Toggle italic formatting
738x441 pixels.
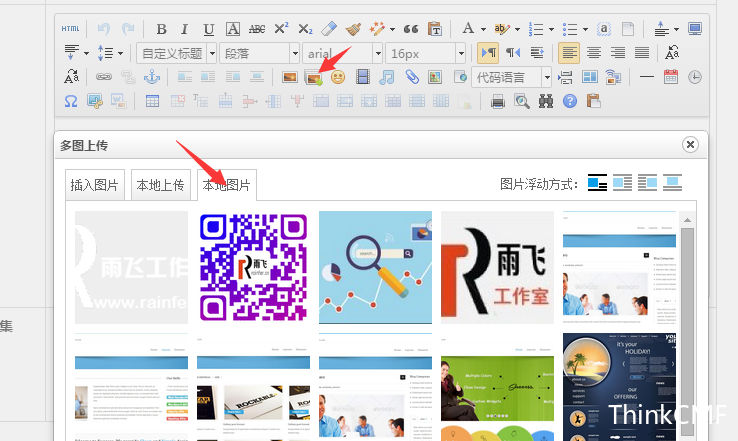(x=184, y=29)
